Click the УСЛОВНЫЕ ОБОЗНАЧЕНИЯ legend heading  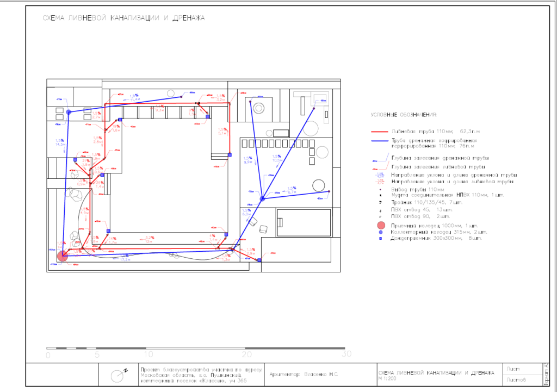pyautogui.click(x=404, y=115)
